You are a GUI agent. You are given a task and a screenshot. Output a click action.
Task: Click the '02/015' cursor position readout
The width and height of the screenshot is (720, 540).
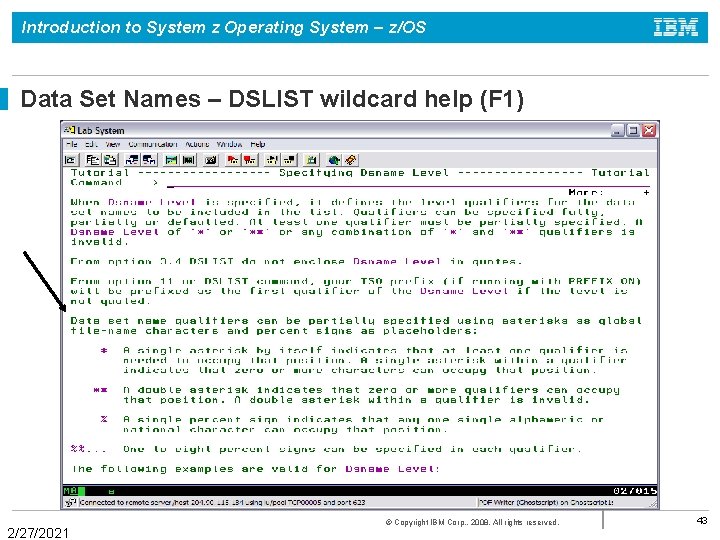[x=635, y=491]
